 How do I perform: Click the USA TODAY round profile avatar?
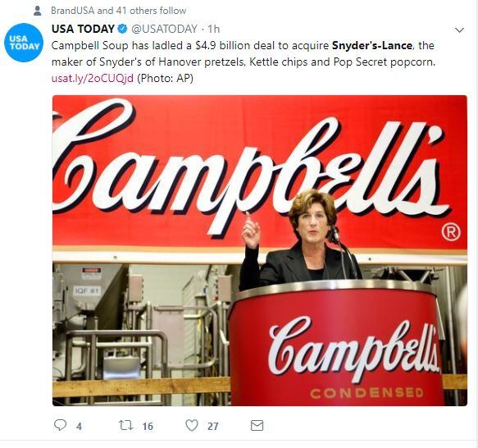[x=24, y=43]
